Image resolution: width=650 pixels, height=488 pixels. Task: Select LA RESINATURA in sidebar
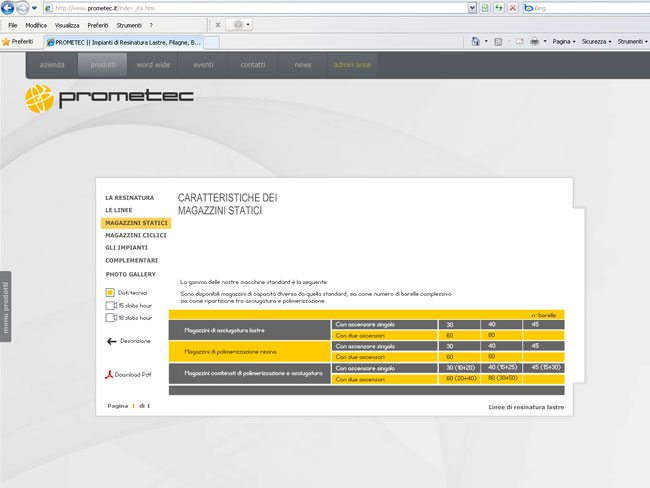(x=129, y=198)
